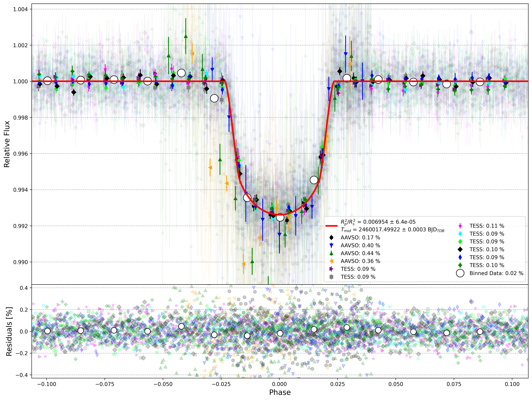The width and height of the screenshot is (532, 400).
Task: Click the −0.100 tick label on the phase axis
Action: (x=47, y=384)
